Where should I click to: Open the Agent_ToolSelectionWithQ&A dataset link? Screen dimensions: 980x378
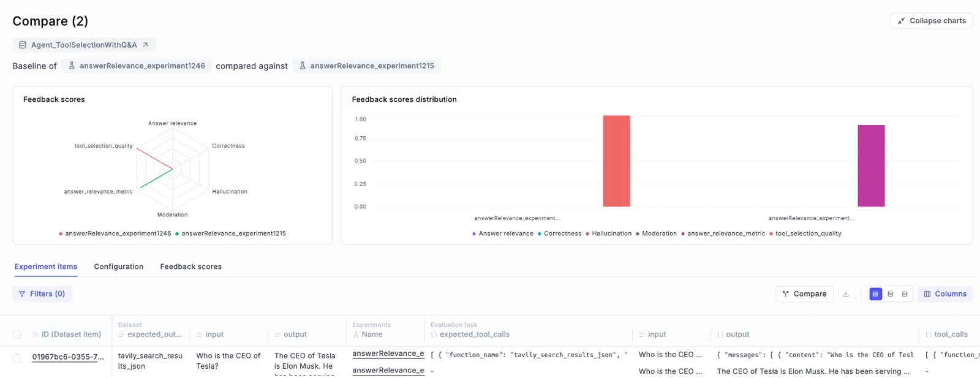click(x=84, y=45)
